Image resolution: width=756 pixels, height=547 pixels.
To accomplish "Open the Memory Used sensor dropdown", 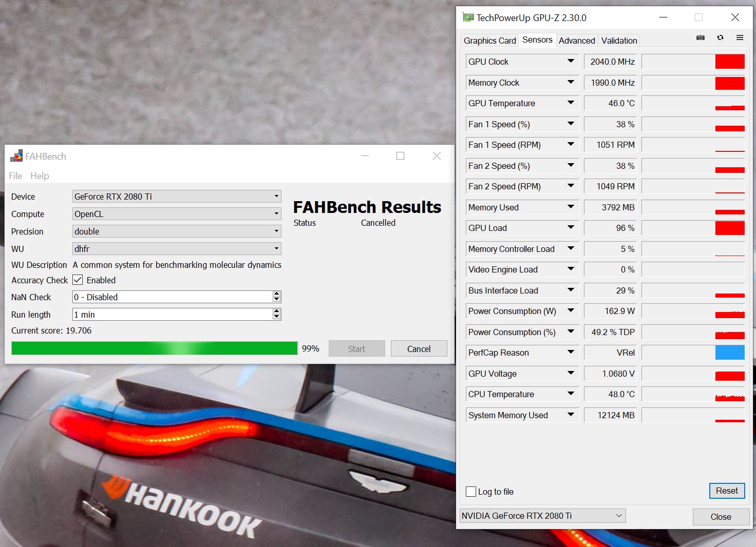I will [571, 207].
